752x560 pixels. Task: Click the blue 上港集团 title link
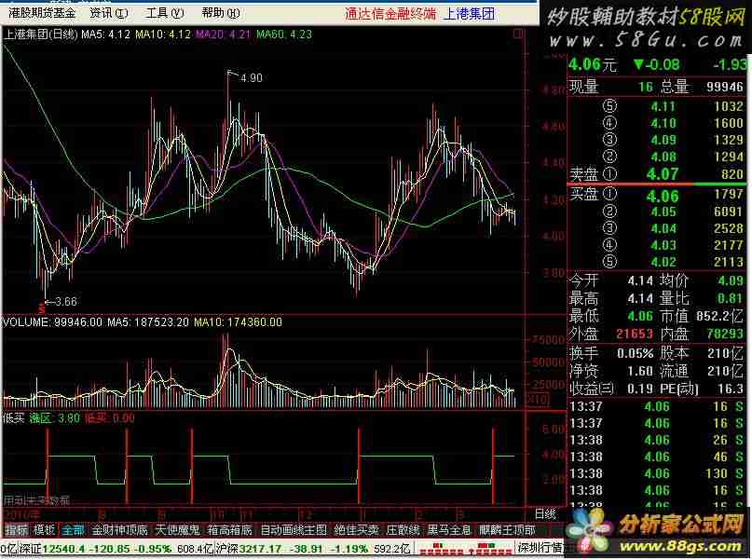pos(469,14)
